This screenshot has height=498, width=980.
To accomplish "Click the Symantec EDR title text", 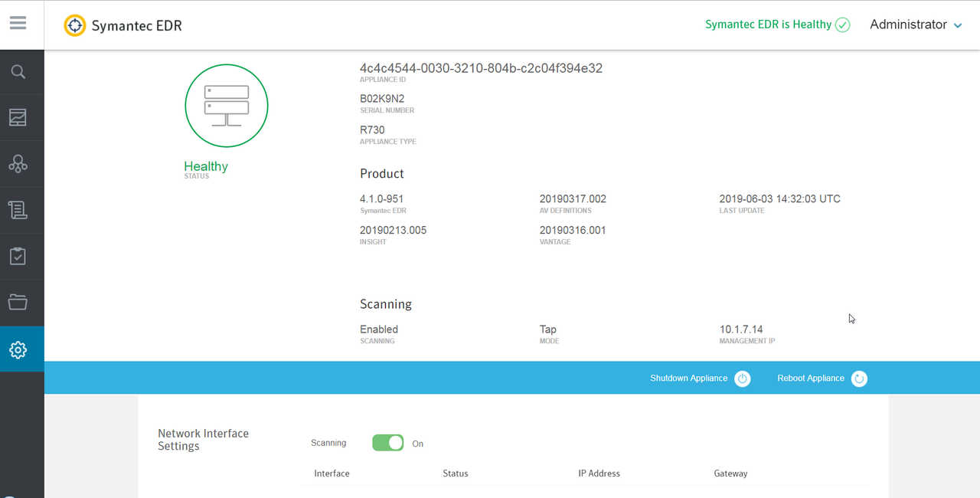I will [x=136, y=26].
